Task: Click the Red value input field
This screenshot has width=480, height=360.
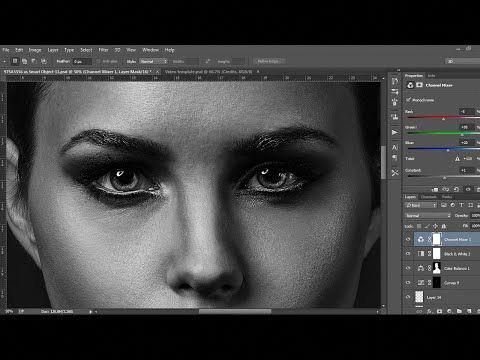Action: click(x=466, y=112)
